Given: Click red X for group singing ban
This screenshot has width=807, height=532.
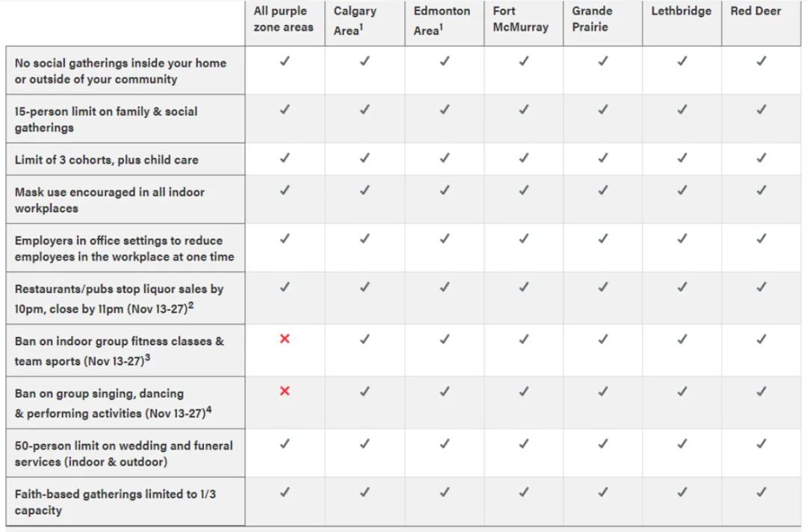Looking at the screenshot, I should point(285,391).
